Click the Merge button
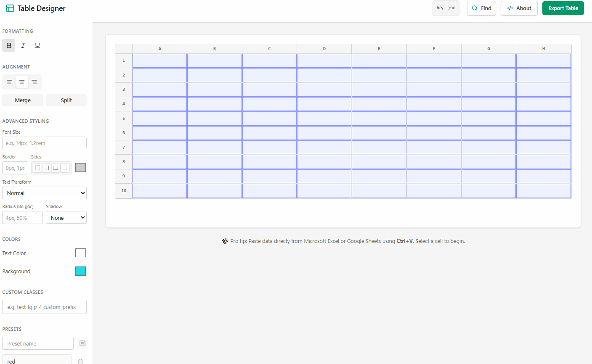 23,100
